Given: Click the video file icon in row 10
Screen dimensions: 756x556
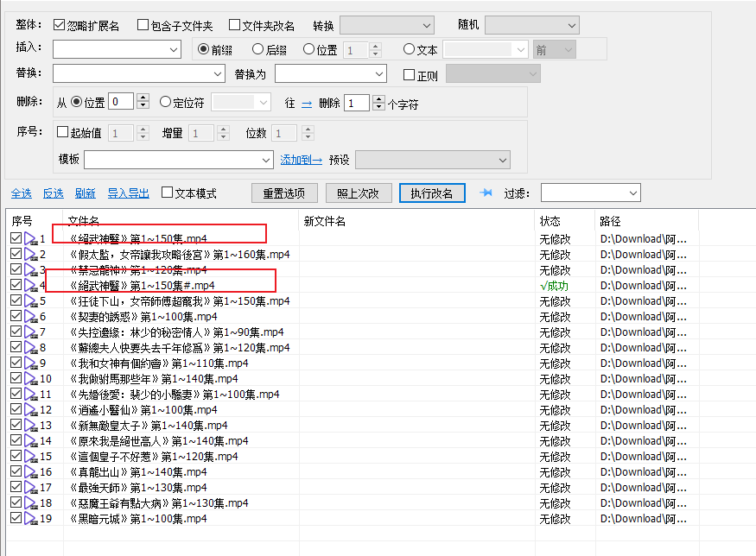Looking at the screenshot, I should (x=31, y=379).
